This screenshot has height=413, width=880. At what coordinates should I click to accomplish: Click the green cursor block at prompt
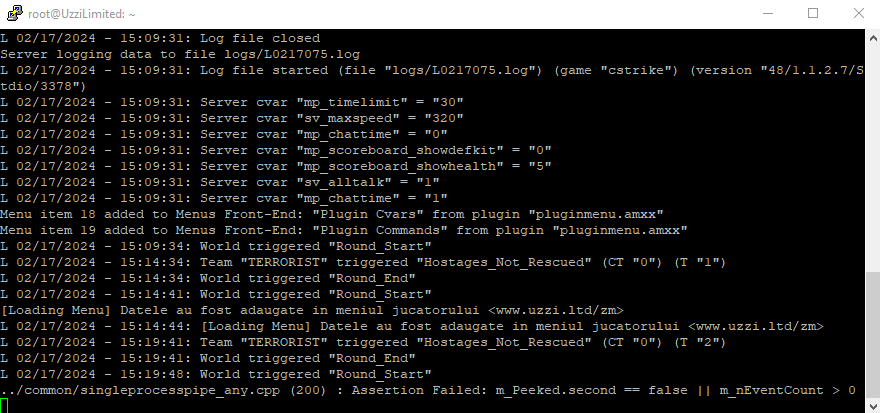click(x=4, y=406)
